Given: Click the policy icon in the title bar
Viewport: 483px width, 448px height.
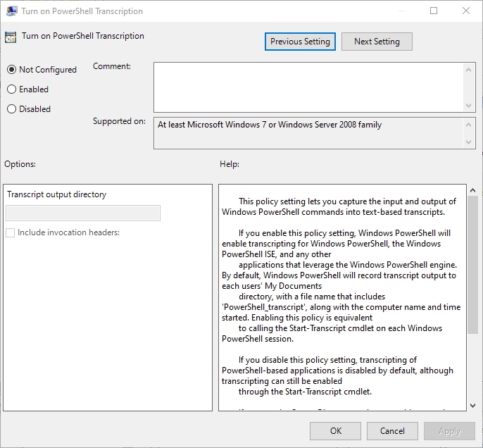Looking at the screenshot, I should point(12,11).
